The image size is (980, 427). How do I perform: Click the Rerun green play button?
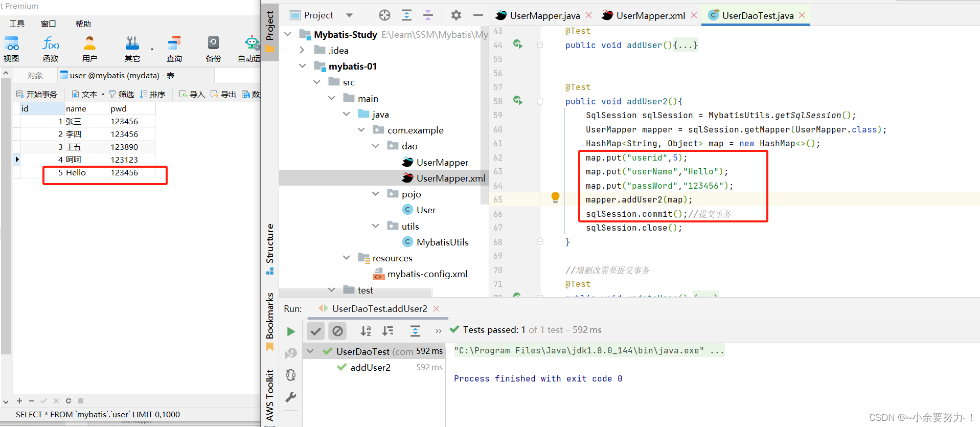[291, 331]
